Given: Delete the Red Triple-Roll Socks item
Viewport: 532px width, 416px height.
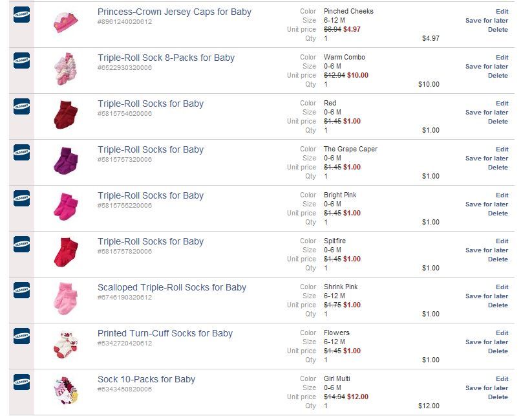Looking at the screenshot, I should click(x=498, y=122).
